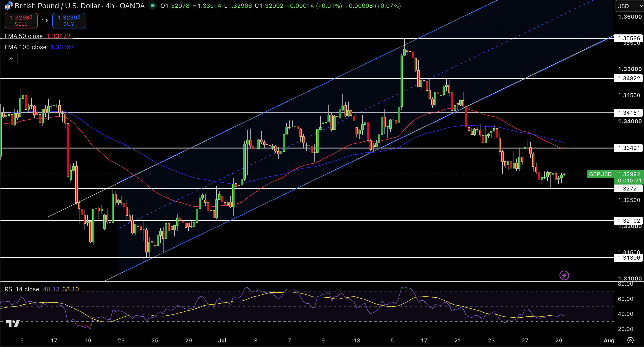644x347 pixels.
Task: Select the 1.33491 horizontal line price label
Action: [629, 148]
